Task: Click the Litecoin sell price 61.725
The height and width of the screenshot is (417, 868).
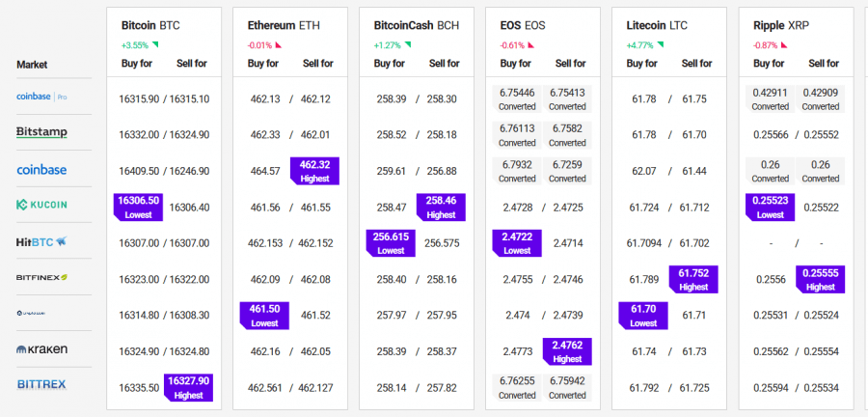Action: coord(694,388)
